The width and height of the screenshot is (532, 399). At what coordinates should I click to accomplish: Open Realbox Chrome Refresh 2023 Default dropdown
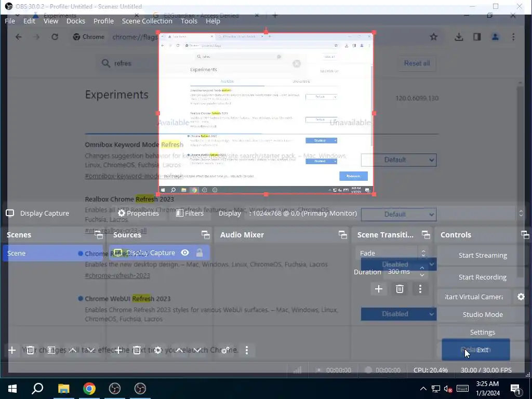pyautogui.click(x=398, y=215)
